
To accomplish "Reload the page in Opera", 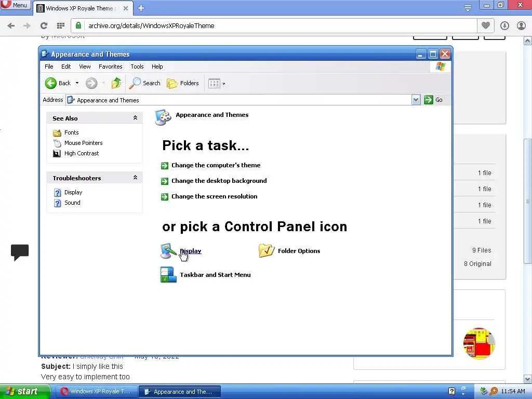I will pos(44,26).
